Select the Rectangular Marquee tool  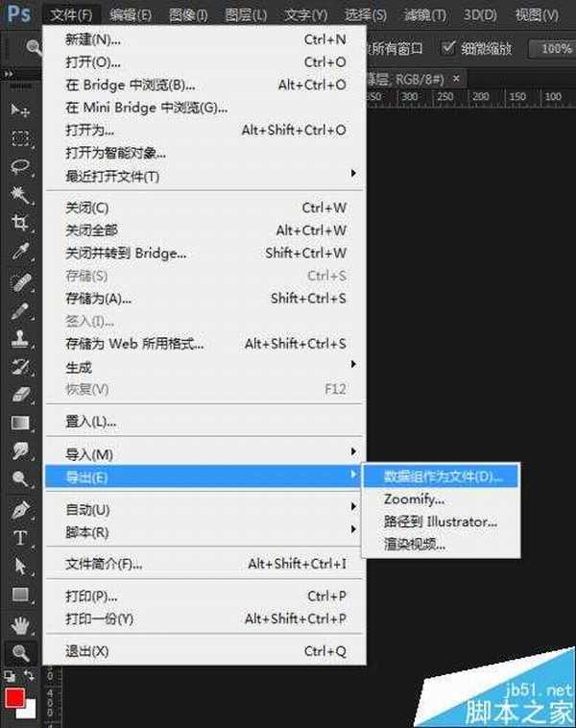20,138
